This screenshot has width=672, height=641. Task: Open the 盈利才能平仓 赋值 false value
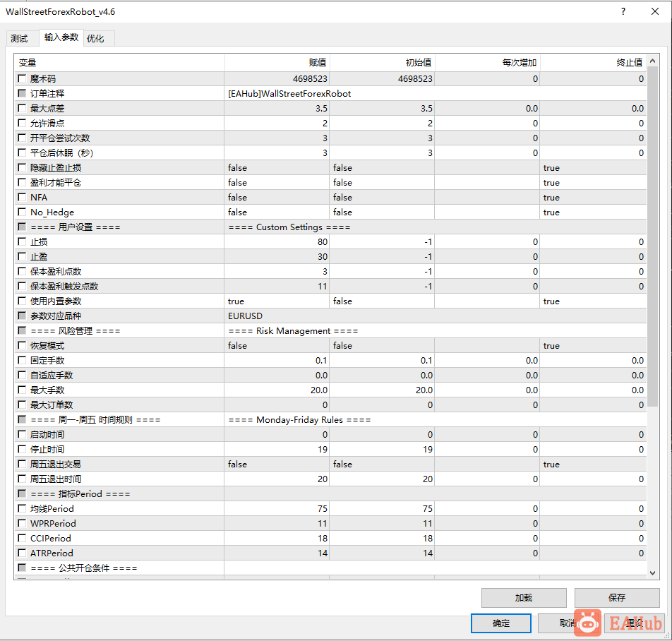(x=277, y=183)
